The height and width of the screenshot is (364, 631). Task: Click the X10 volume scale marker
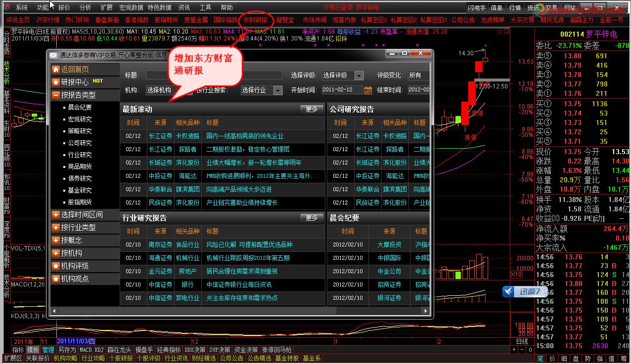tap(516, 274)
